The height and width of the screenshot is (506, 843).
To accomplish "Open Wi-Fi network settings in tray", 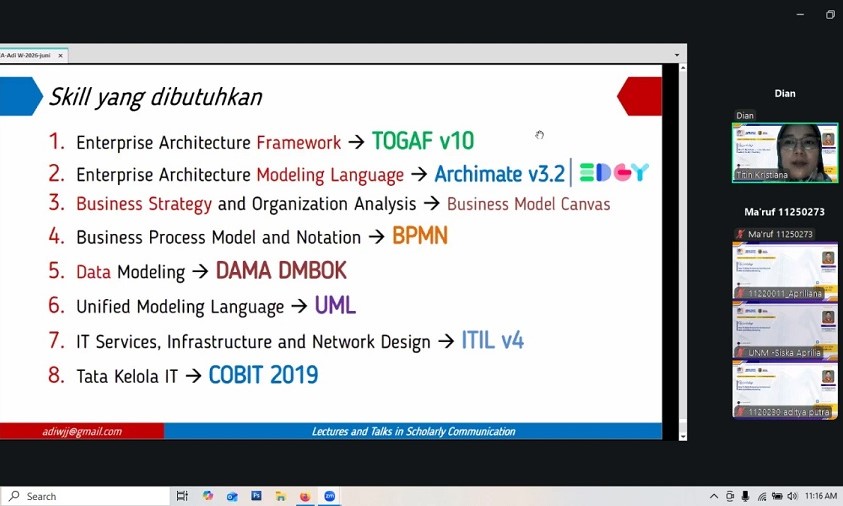I will 761,496.
